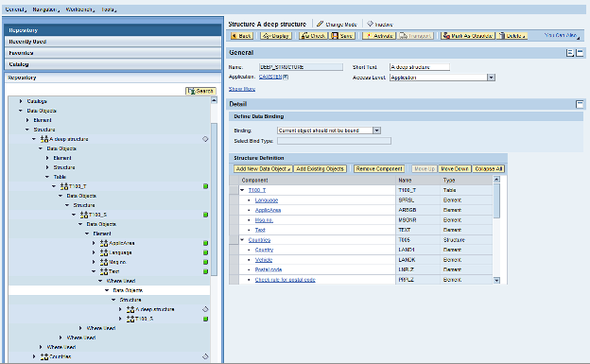Click diamond status icon of Countries tree row
The height and width of the screenshot is (364, 590).
pyautogui.click(x=205, y=356)
